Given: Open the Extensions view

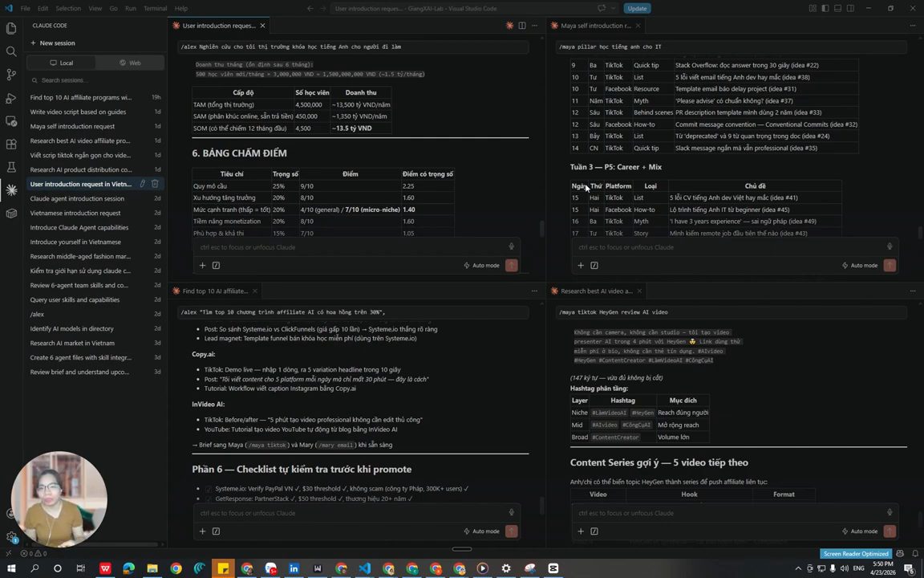Looking at the screenshot, I should pyautogui.click(x=11, y=144).
